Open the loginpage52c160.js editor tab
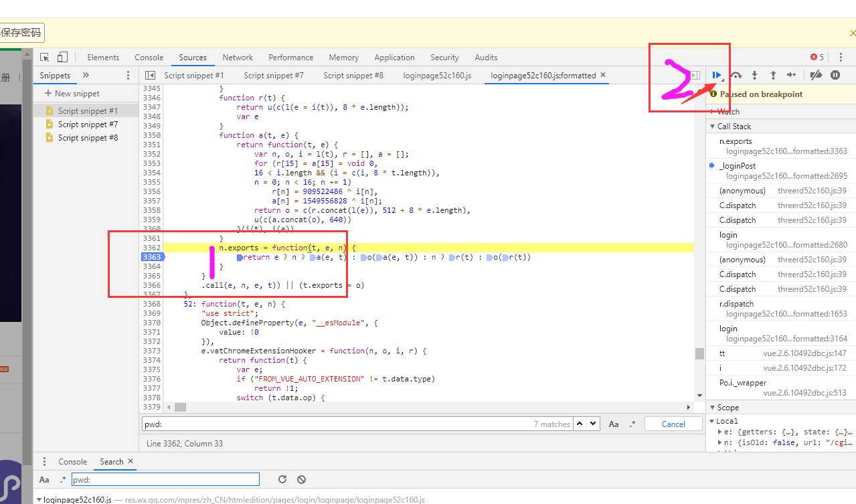 pos(437,76)
